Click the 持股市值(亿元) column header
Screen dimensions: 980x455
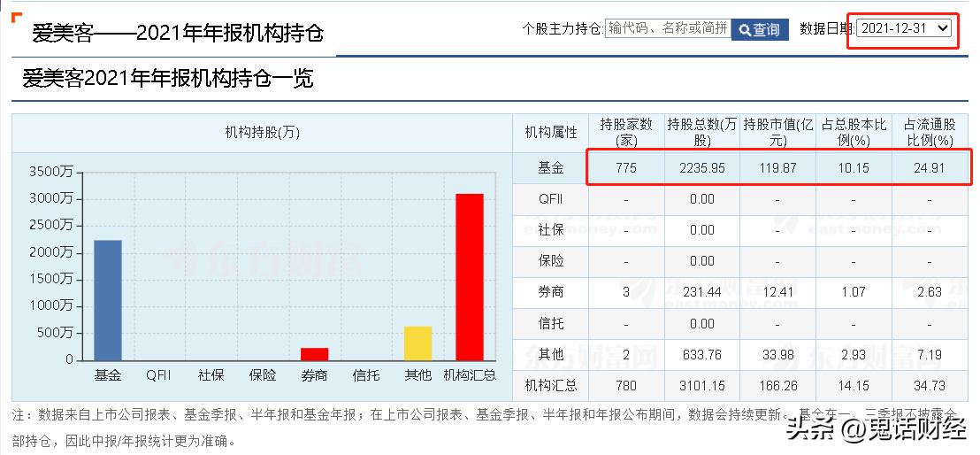(x=778, y=133)
